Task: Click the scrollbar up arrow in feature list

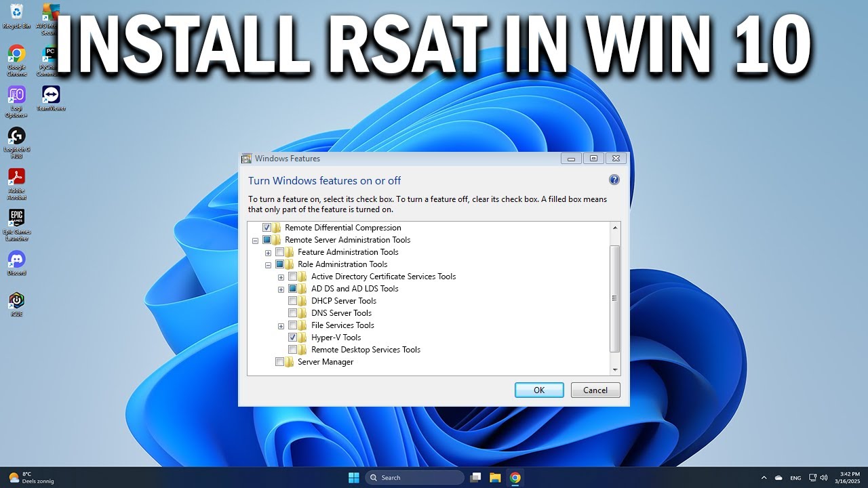Action: point(615,228)
